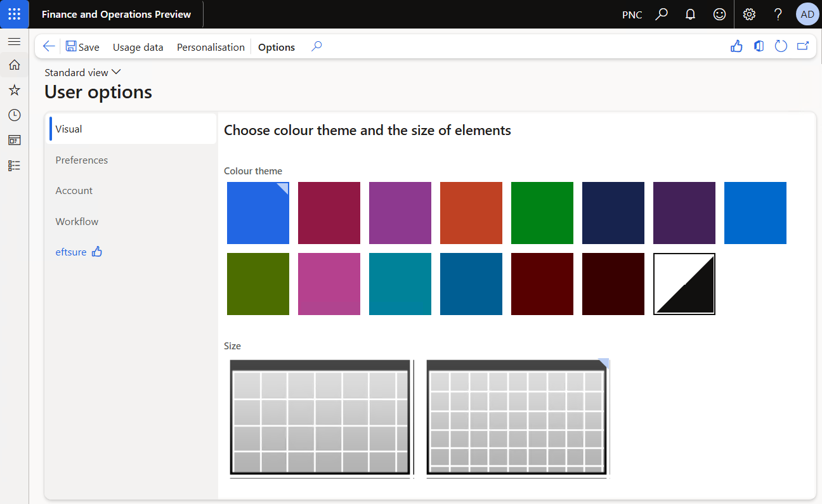Go back using the back arrow
Viewport: 822px width, 504px height.
49,46
